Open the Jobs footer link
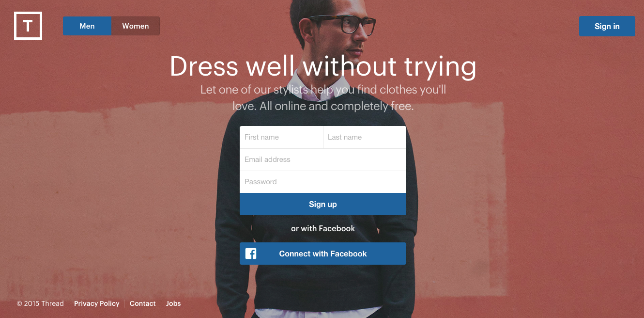Image resolution: width=644 pixels, height=318 pixels. coord(173,303)
